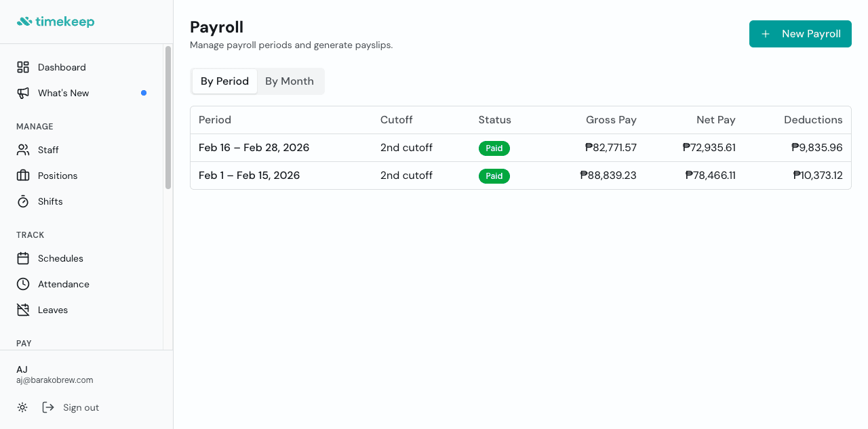This screenshot has height=429, width=868.
Task: Click the Schedules calendar icon
Action: click(22, 258)
